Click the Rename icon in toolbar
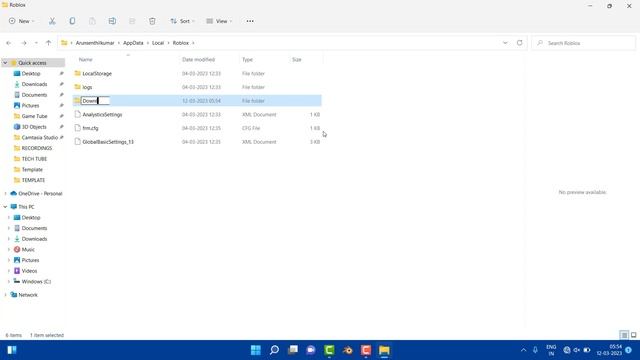The width and height of the screenshot is (640, 360). [112, 21]
